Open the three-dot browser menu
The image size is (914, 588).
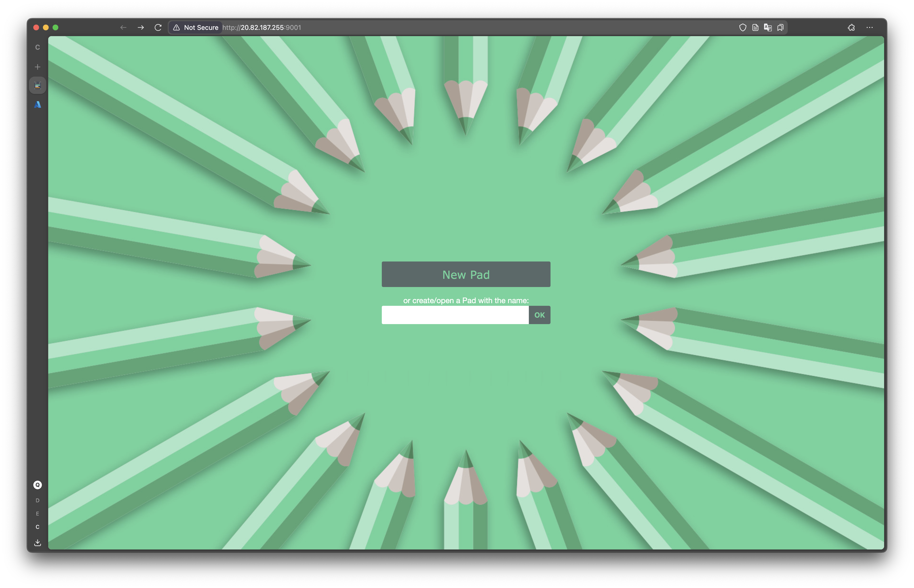869,27
